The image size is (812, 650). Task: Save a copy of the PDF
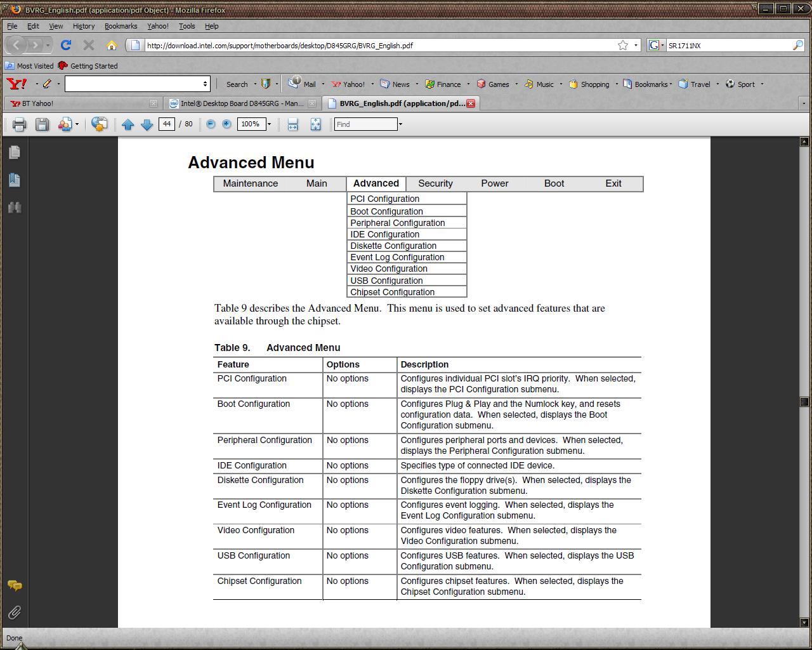pyautogui.click(x=42, y=124)
